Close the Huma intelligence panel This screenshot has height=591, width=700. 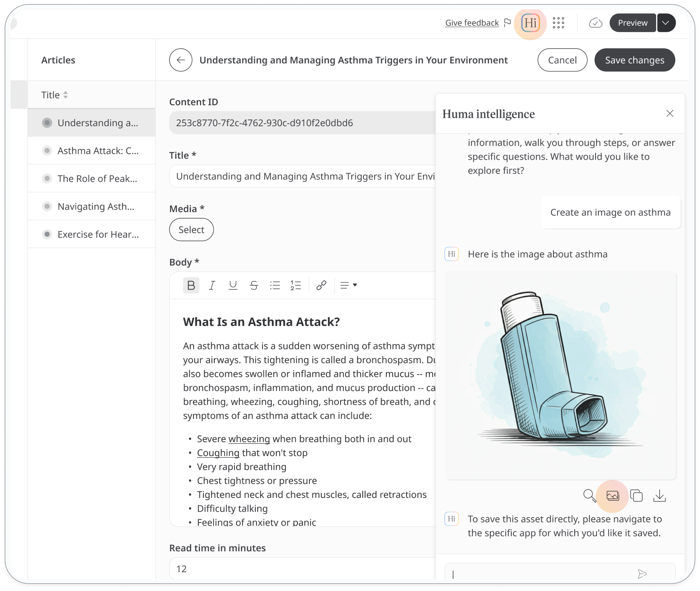(669, 114)
